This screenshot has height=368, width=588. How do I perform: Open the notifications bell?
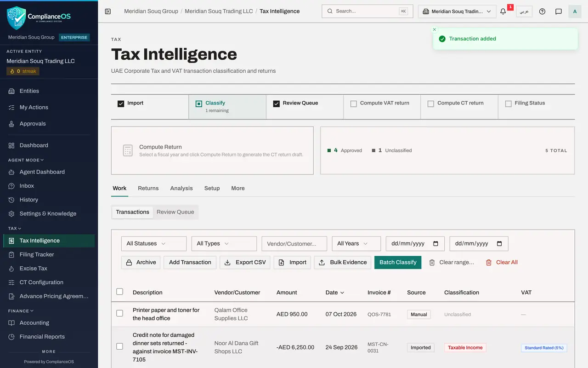[503, 11]
